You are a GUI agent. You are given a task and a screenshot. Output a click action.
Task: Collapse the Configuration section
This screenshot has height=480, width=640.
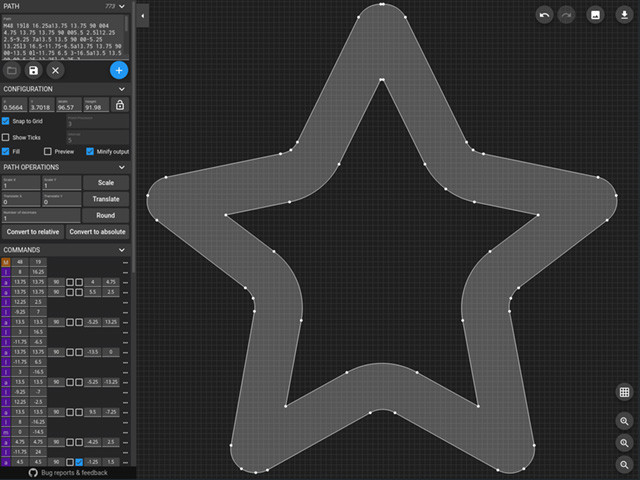pyautogui.click(x=122, y=89)
